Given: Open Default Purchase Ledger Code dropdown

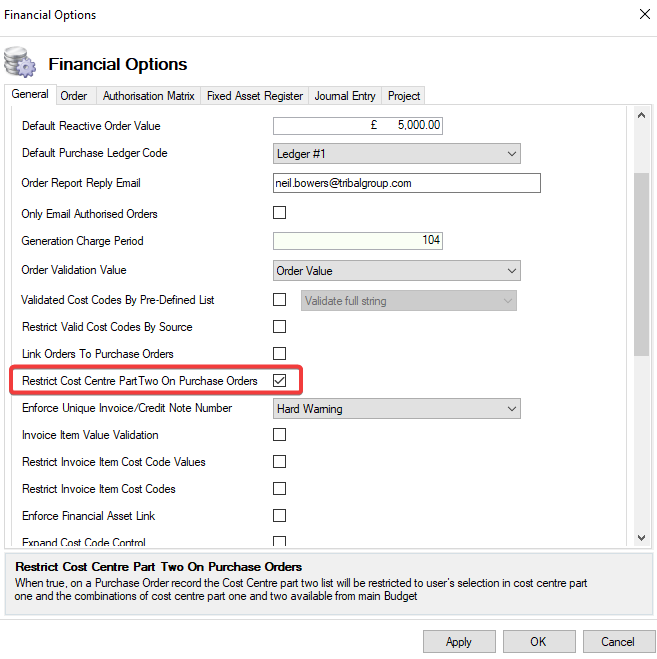Looking at the screenshot, I should pyautogui.click(x=397, y=154).
